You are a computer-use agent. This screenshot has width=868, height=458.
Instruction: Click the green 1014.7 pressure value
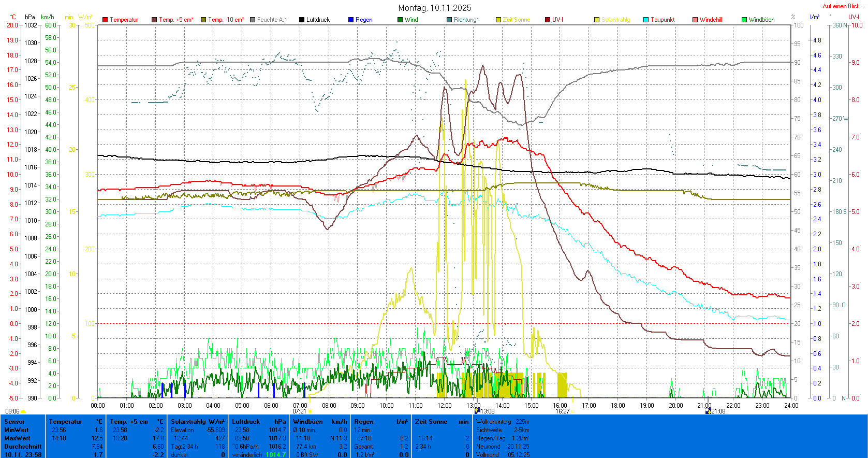coord(275,455)
